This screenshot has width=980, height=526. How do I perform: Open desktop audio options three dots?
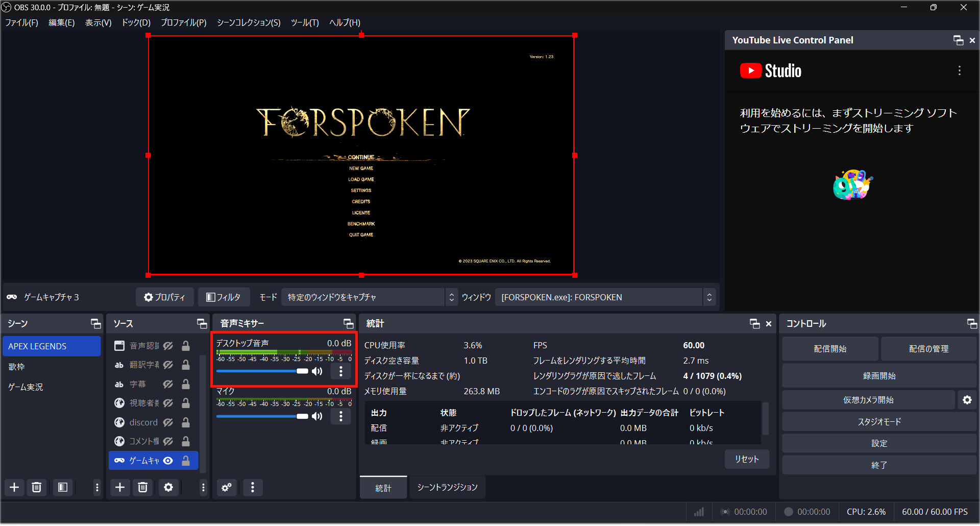(x=341, y=371)
